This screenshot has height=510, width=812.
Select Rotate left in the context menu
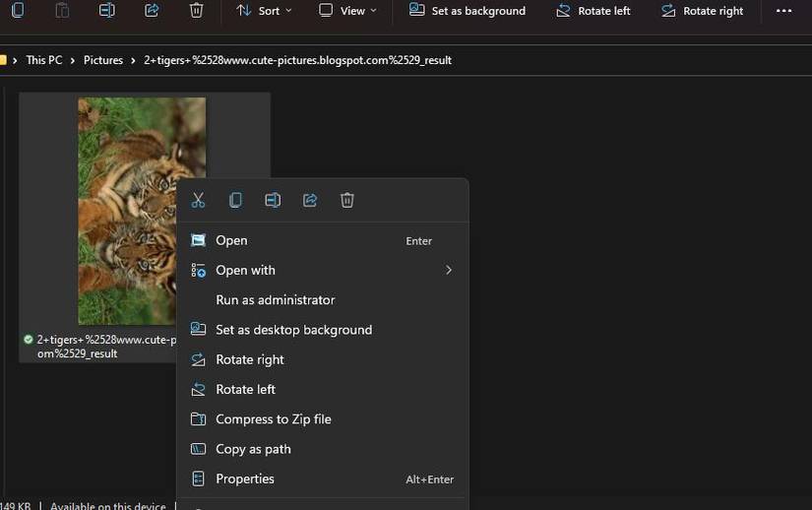pos(322,389)
